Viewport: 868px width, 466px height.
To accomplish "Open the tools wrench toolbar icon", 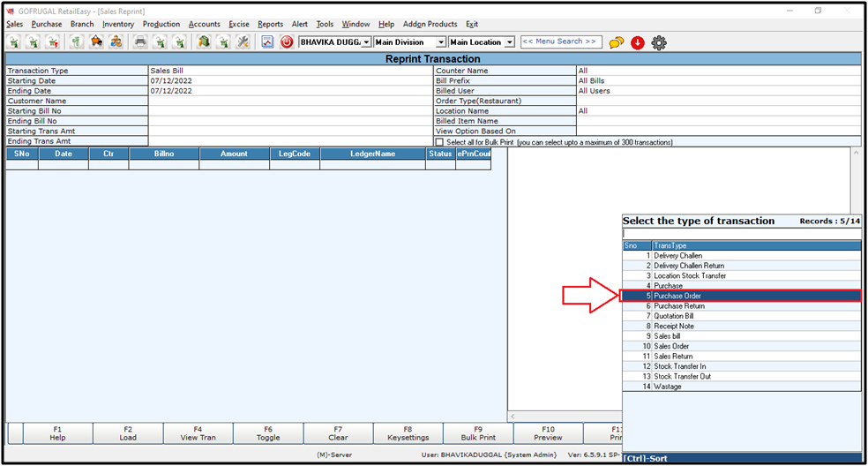I will (x=243, y=42).
